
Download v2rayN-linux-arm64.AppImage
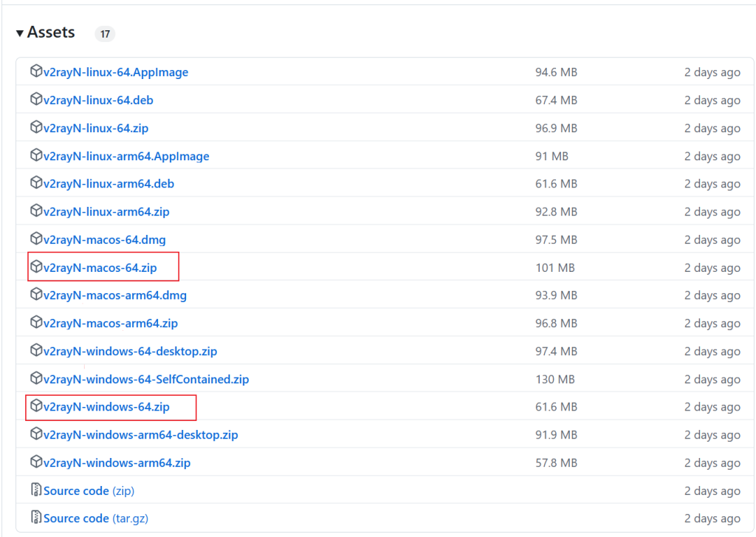(126, 156)
